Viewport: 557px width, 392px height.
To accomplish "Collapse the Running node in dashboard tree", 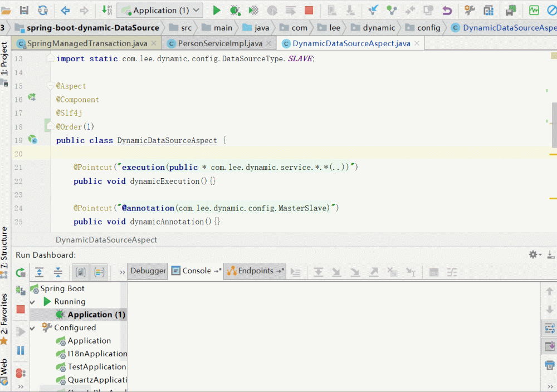I will point(32,302).
